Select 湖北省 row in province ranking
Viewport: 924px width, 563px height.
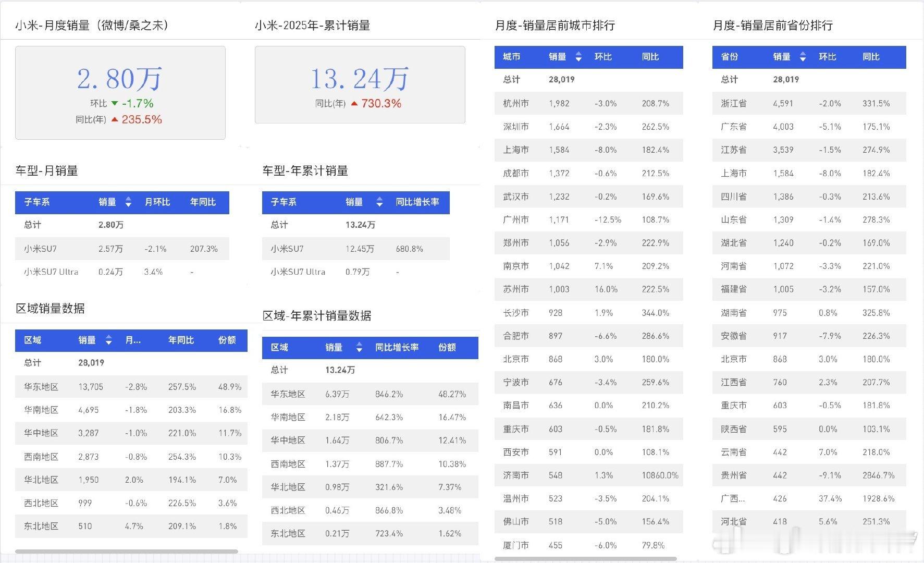[809, 243]
